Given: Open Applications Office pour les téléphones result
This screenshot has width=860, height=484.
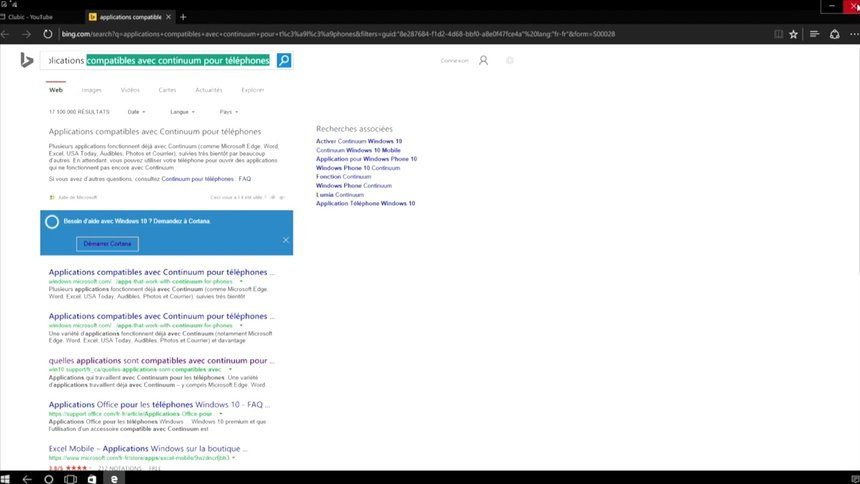Looking at the screenshot, I should [159, 404].
